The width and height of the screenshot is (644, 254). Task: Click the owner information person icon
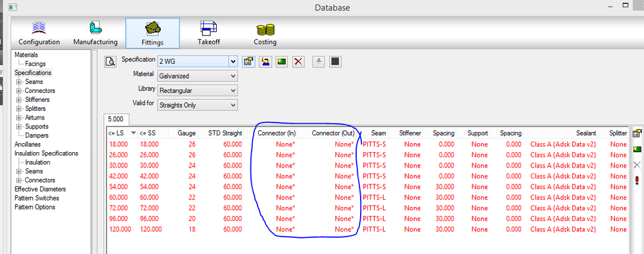pyautogui.click(x=266, y=61)
